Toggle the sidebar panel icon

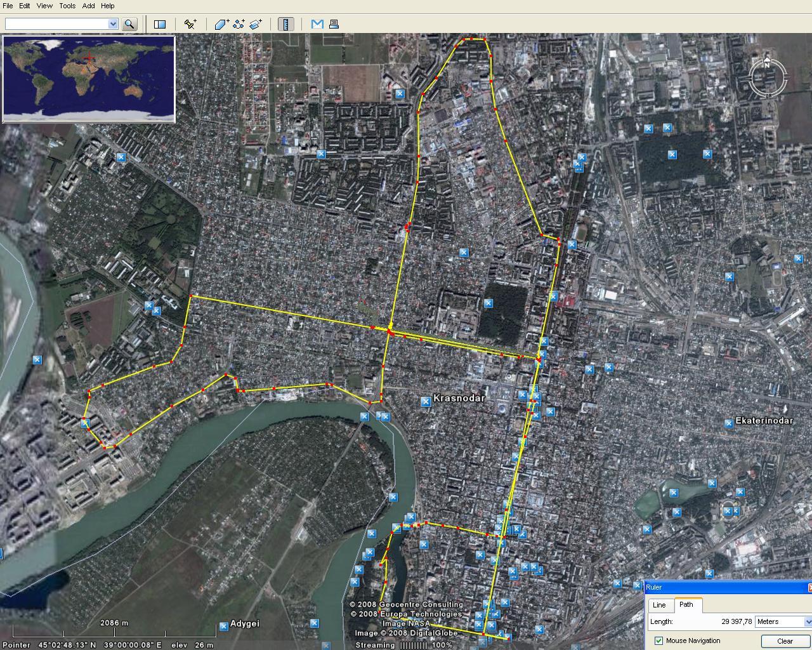[160, 24]
